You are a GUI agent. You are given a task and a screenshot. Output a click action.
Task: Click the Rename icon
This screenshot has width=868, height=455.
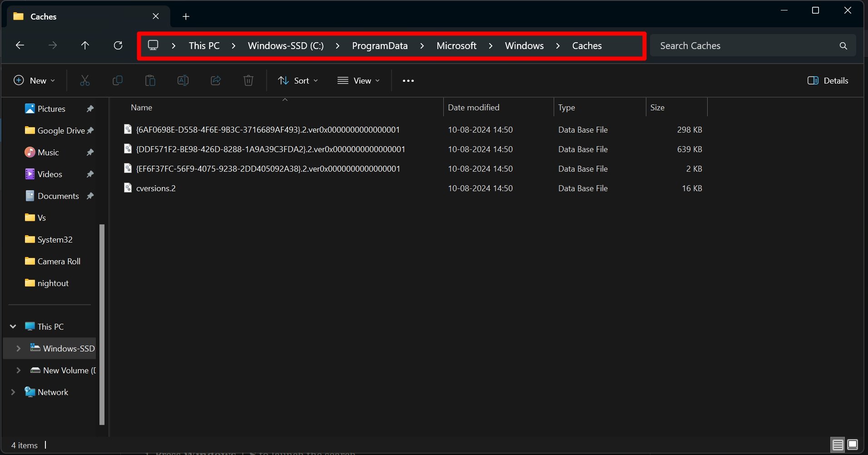(183, 81)
